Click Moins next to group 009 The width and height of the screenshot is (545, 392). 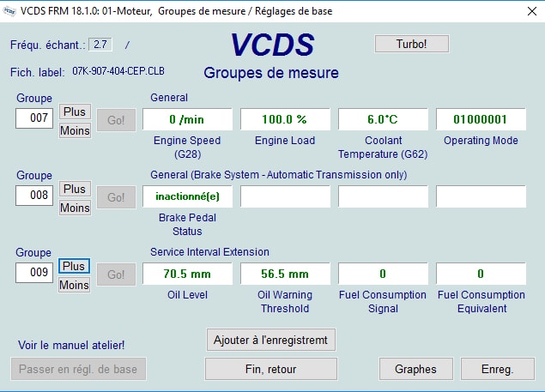point(74,285)
